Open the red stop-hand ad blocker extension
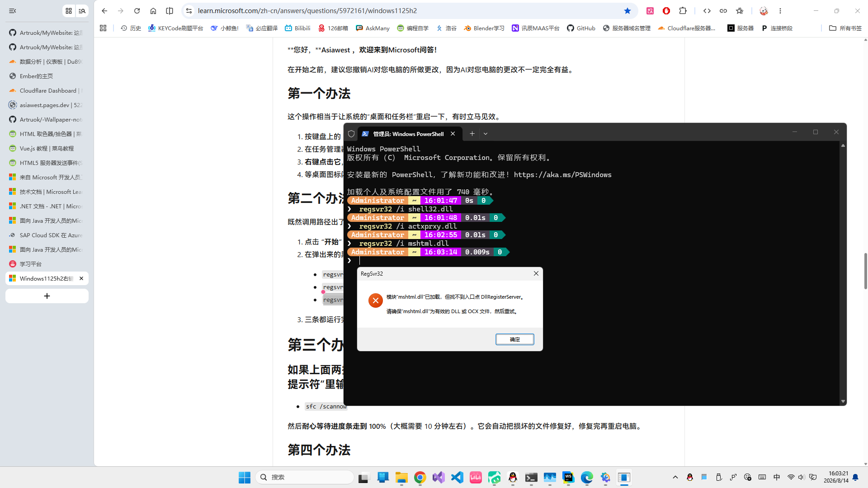This screenshot has height=488, width=868. [x=666, y=11]
